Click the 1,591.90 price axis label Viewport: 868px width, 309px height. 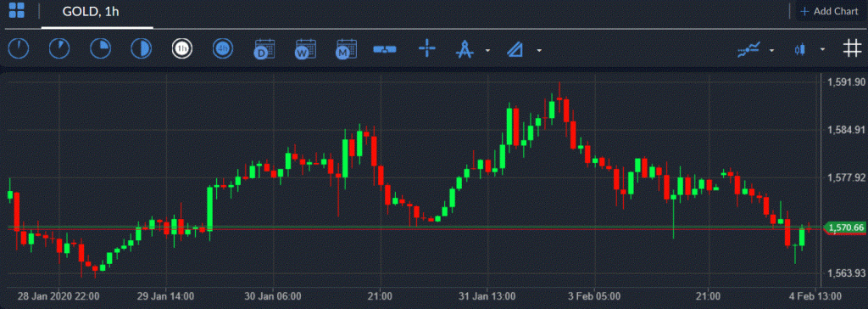(x=846, y=82)
